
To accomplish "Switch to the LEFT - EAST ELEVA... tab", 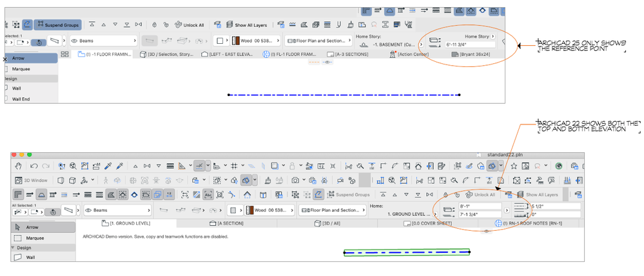I will click(228, 54).
